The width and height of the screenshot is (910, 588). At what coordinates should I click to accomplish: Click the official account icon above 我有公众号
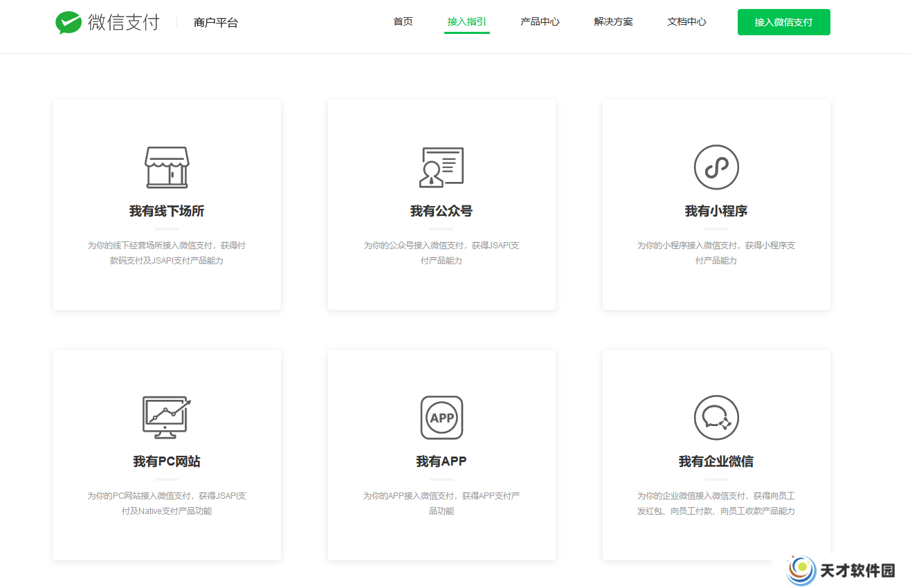442,167
